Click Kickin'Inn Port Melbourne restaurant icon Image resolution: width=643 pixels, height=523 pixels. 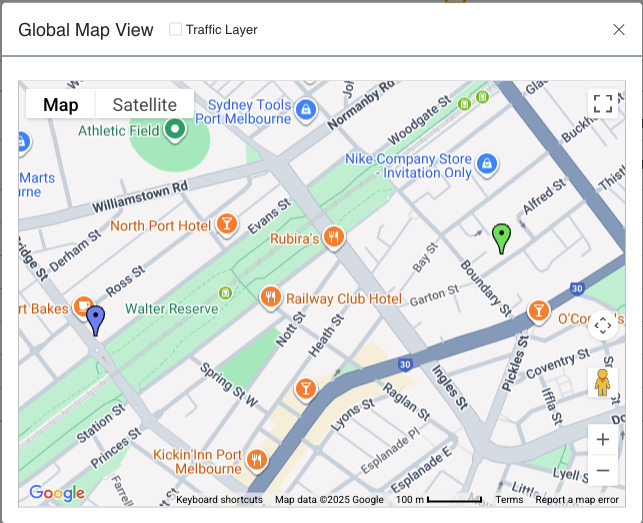pyautogui.click(x=257, y=461)
